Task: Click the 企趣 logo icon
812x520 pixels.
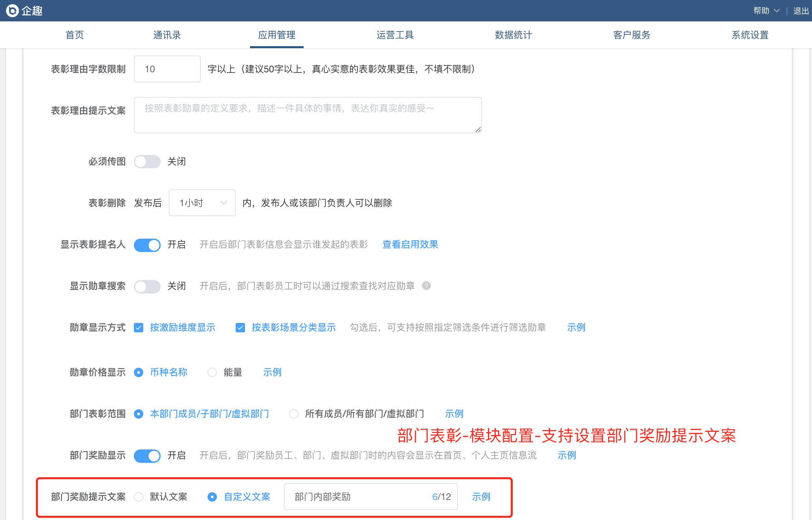Action: point(12,10)
